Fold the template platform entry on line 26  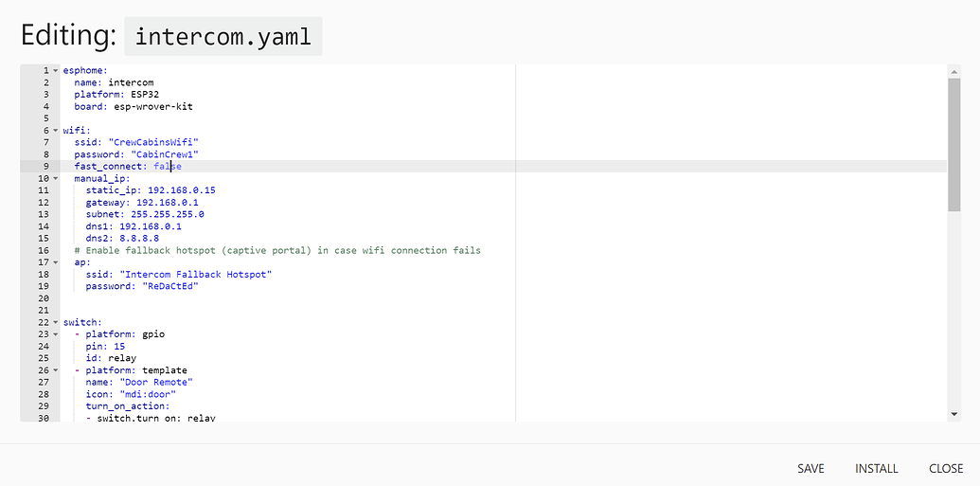point(55,370)
